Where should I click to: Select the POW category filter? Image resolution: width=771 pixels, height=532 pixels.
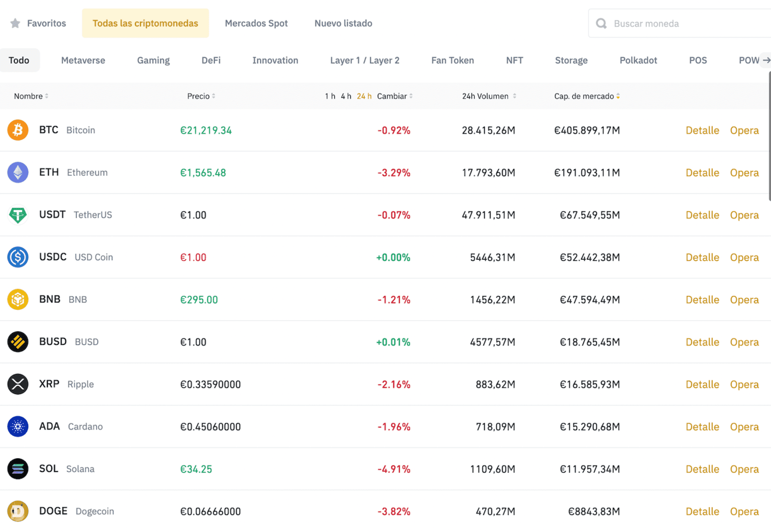pyautogui.click(x=749, y=60)
